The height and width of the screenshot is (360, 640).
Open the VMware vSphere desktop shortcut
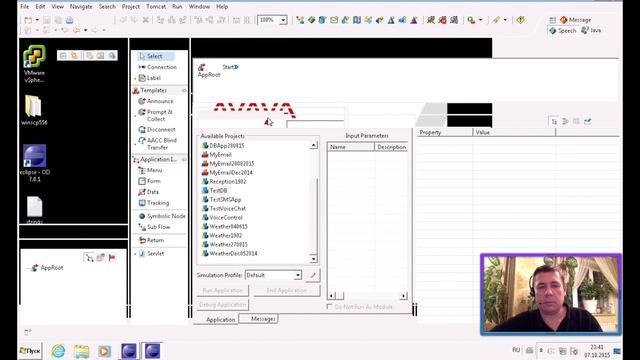pyautogui.click(x=34, y=64)
